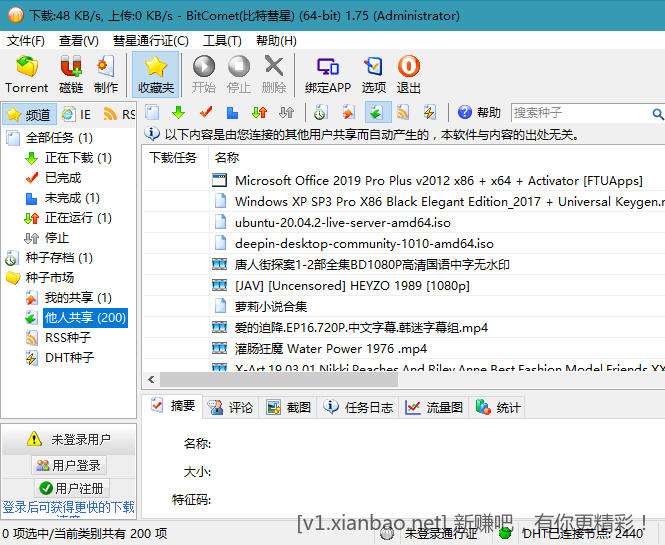This screenshot has height=545, width=665.
Task: Open 绑定APP device binding
Action: pos(328,75)
